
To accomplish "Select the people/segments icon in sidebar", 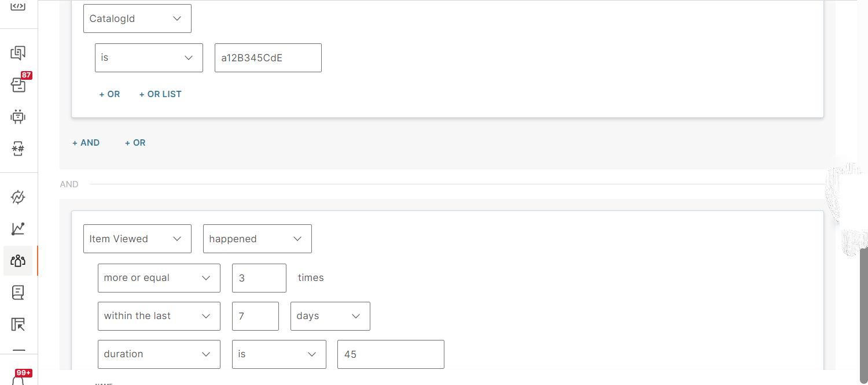I will point(18,261).
